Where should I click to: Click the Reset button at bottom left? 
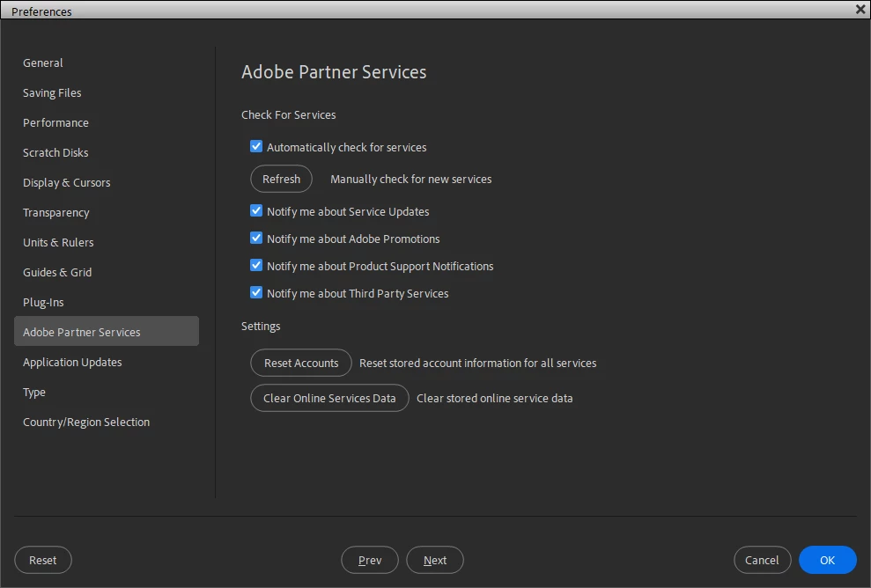(x=43, y=560)
